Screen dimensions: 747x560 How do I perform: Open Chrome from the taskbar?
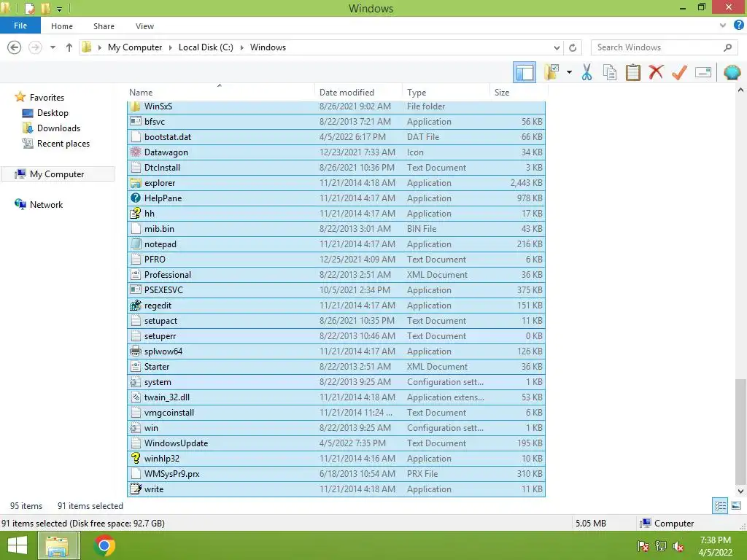[104, 545]
